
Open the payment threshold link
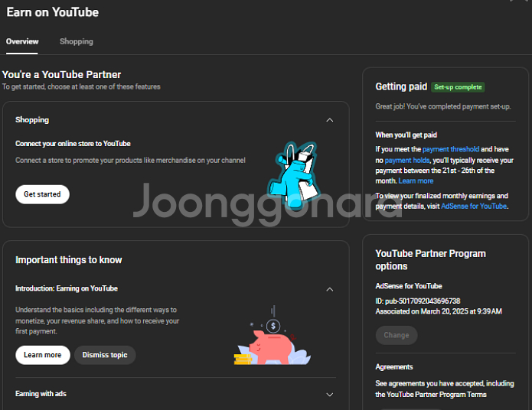pyautogui.click(x=451, y=149)
